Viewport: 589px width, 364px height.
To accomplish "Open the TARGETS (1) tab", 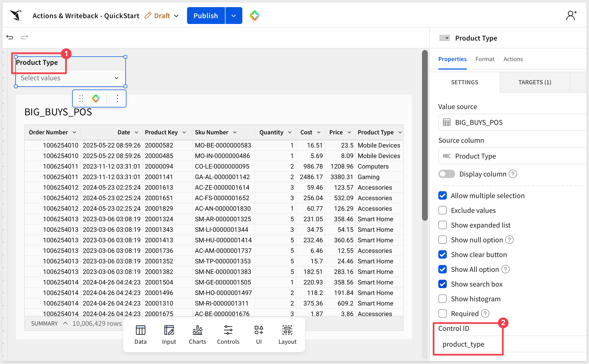I will coord(535,82).
